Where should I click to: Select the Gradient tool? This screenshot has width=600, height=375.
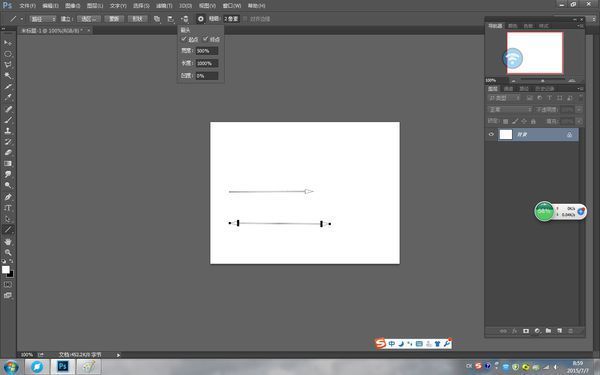tap(8, 163)
